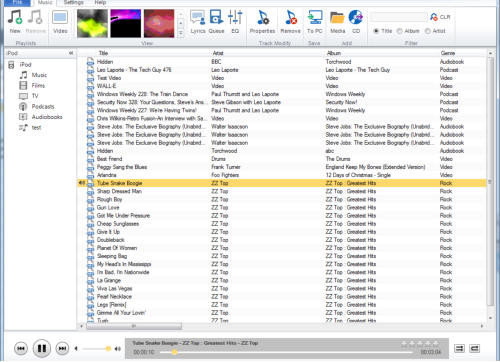
Task: Add Media from folder
Action: pos(337,21)
